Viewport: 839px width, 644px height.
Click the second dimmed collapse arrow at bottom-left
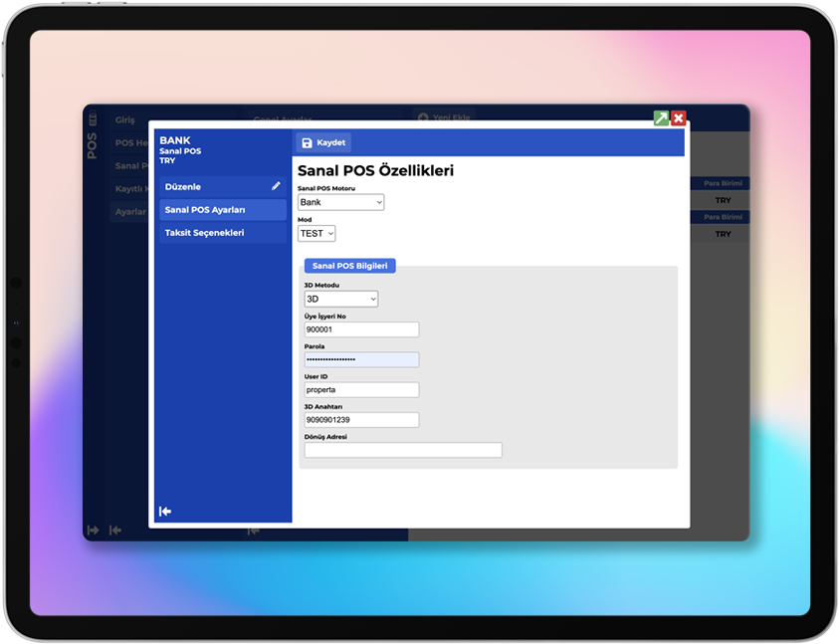tap(115, 531)
